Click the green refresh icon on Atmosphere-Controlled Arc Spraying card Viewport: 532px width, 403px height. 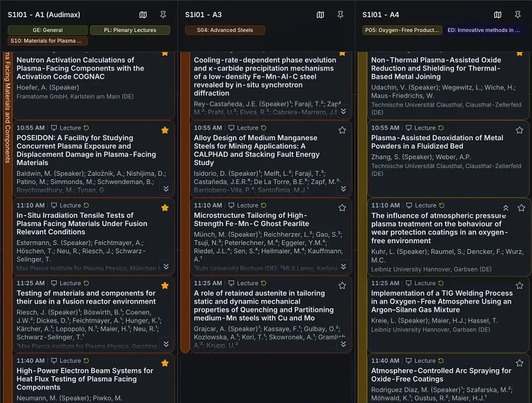tap(441, 361)
